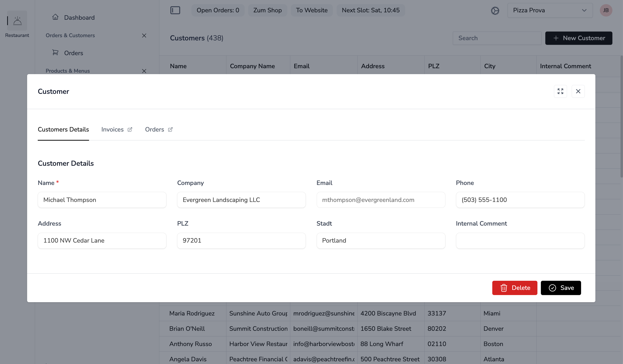This screenshot has height=364, width=623.
Task: Open Invoices via its external link icon
Action: (x=130, y=129)
